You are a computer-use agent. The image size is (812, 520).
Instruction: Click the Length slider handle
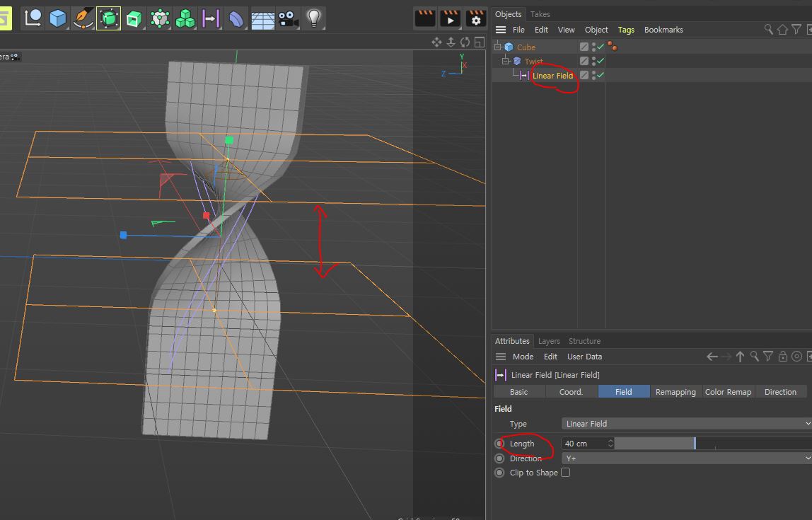click(x=695, y=444)
